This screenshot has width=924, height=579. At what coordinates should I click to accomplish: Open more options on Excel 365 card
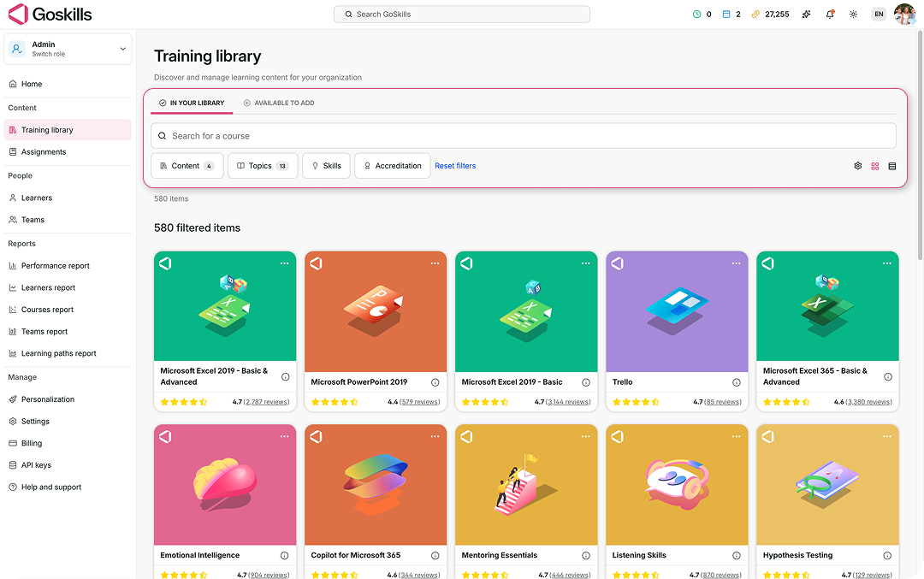tap(887, 263)
